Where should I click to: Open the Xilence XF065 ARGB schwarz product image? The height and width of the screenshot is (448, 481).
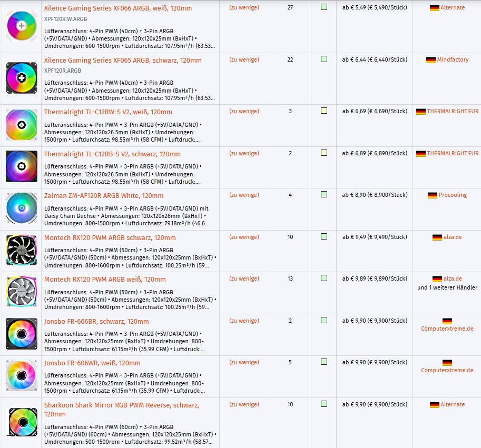coord(22,78)
